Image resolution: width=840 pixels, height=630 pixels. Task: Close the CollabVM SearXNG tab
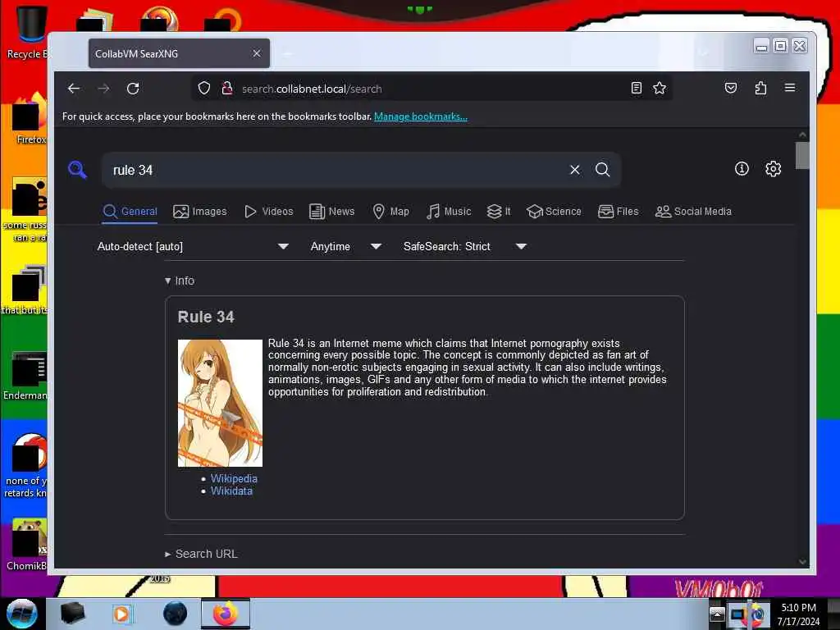(x=257, y=53)
